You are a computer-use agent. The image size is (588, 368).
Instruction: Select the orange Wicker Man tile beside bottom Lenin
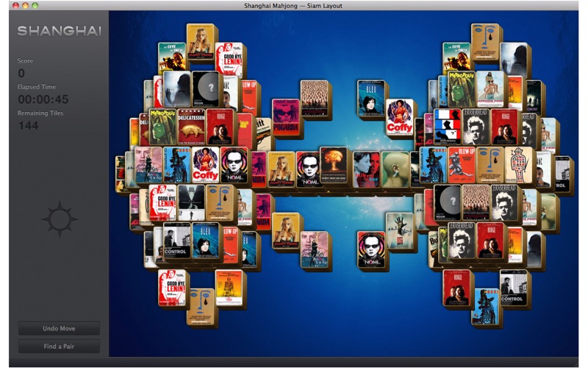229,288
